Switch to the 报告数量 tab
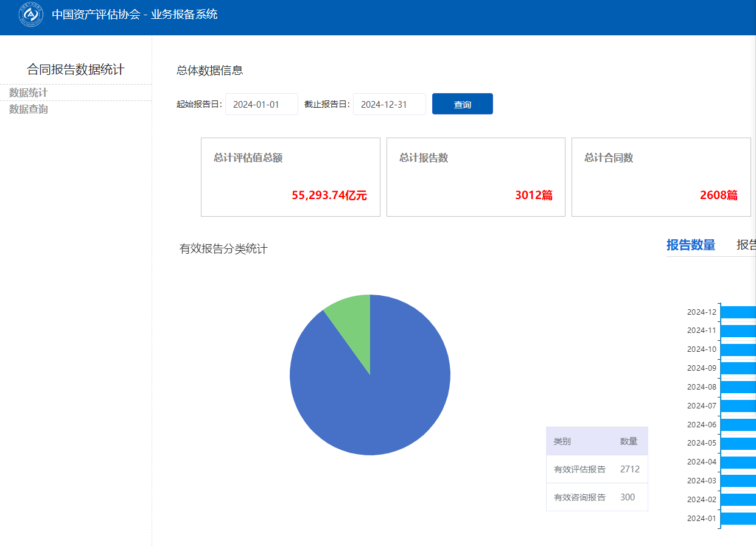 click(x=690, y=245)
